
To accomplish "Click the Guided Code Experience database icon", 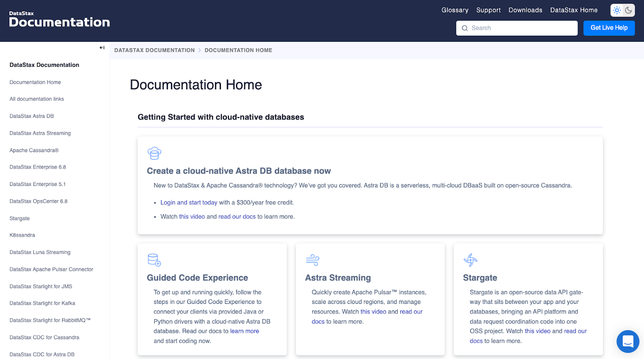I will point(154,260).
